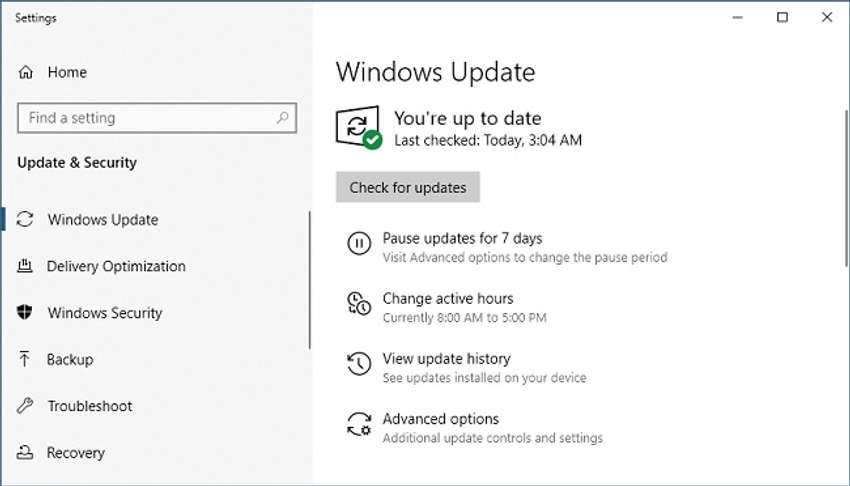Go to Windows Security section
Image resolution: width=850 pixels, height=486 pixels.
click(105, 313)
